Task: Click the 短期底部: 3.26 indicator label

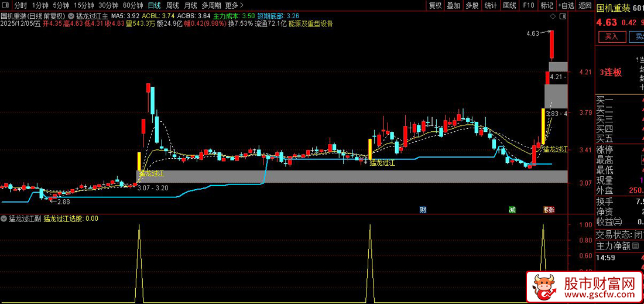Action: click(278, 16)
